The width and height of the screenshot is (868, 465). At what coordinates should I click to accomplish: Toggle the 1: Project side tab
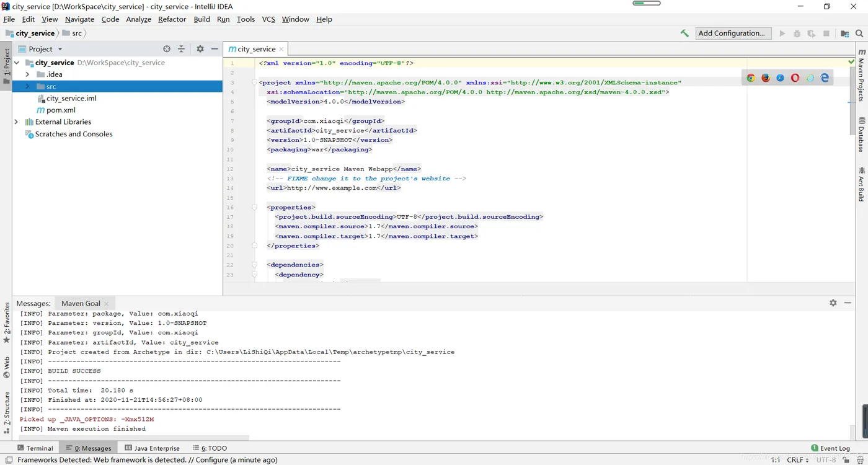(x=6, y=67)
